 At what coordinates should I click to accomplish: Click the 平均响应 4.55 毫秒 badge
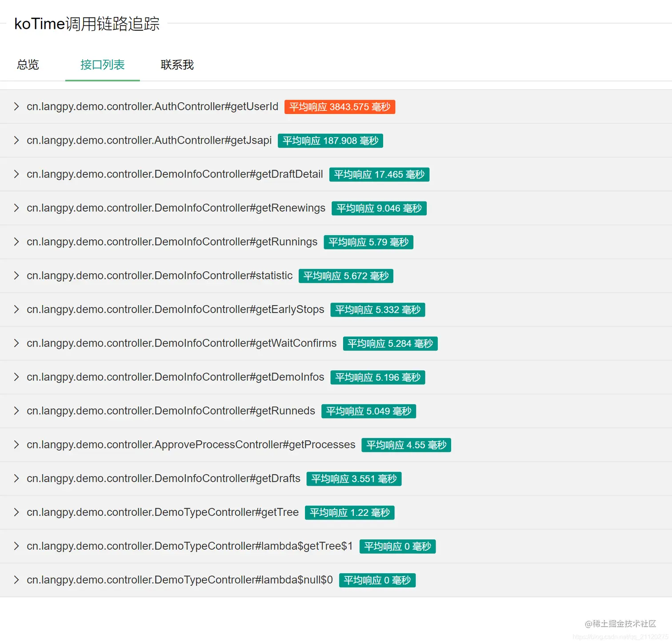point(406,445)
